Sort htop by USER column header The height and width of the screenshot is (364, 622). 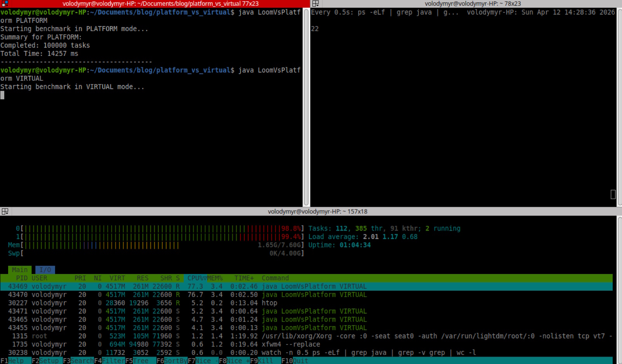tap(39, 278)
